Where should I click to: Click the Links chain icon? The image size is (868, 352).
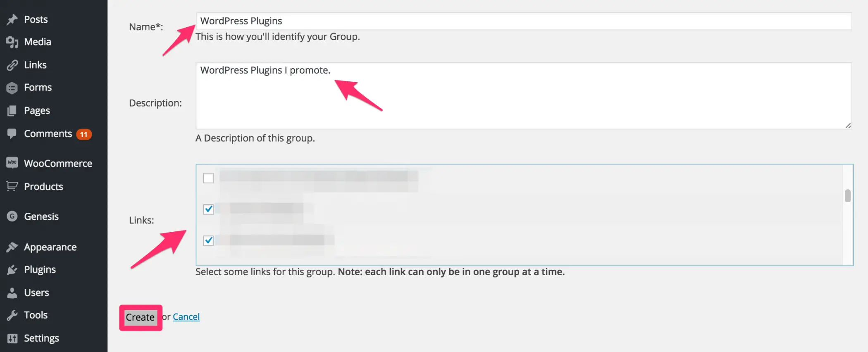coord(12,65)
